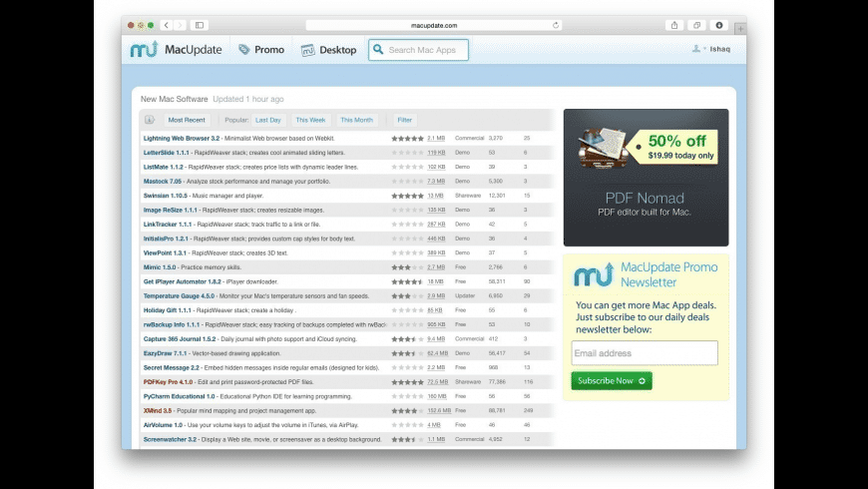Viewport: 868px width, 489px height.
Task: Click the macupdate.com address bar
Action: coord(434,25)
